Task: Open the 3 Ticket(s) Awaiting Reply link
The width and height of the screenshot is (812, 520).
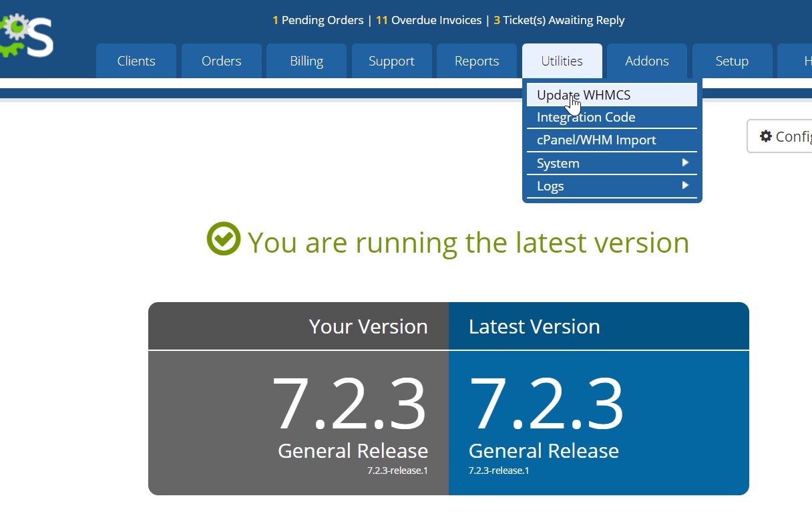Action: [560, 20]
